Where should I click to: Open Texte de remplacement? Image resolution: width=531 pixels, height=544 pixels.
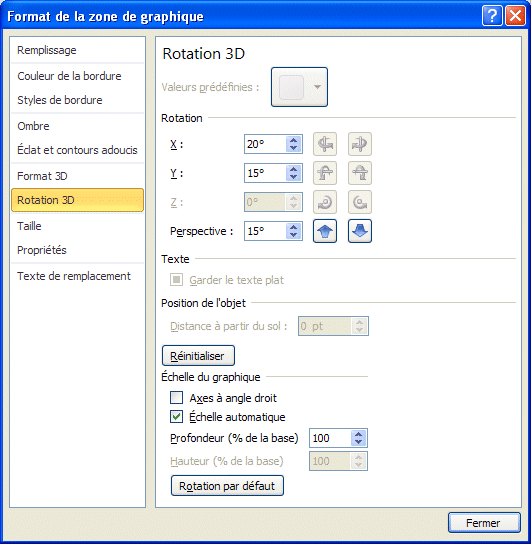point(77,276)
